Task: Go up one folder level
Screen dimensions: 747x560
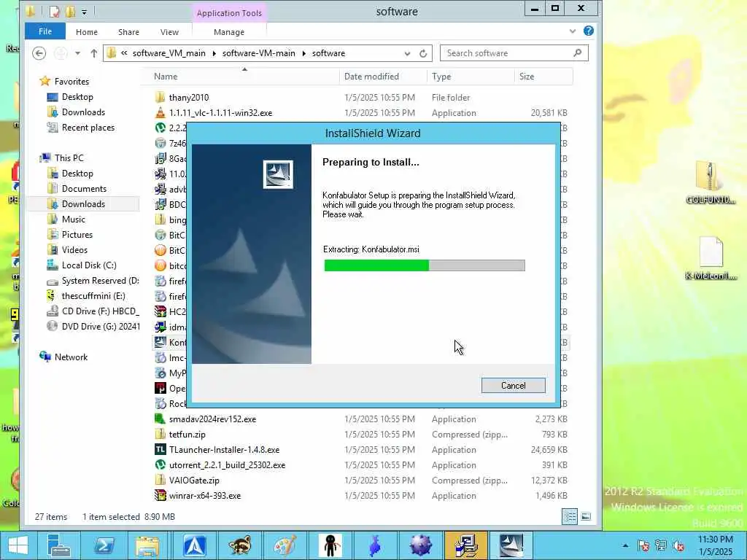Action: [94, 53]
